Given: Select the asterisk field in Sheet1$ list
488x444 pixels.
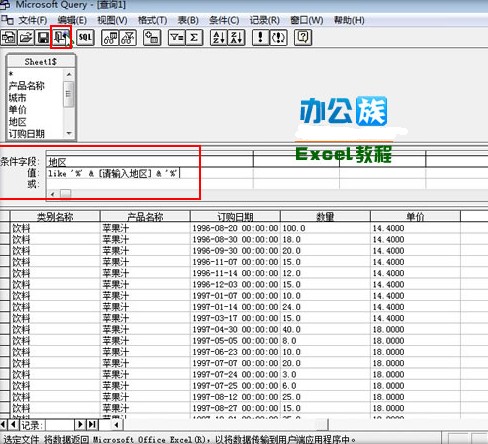Looking at the screenshot, I should (35, 74).
